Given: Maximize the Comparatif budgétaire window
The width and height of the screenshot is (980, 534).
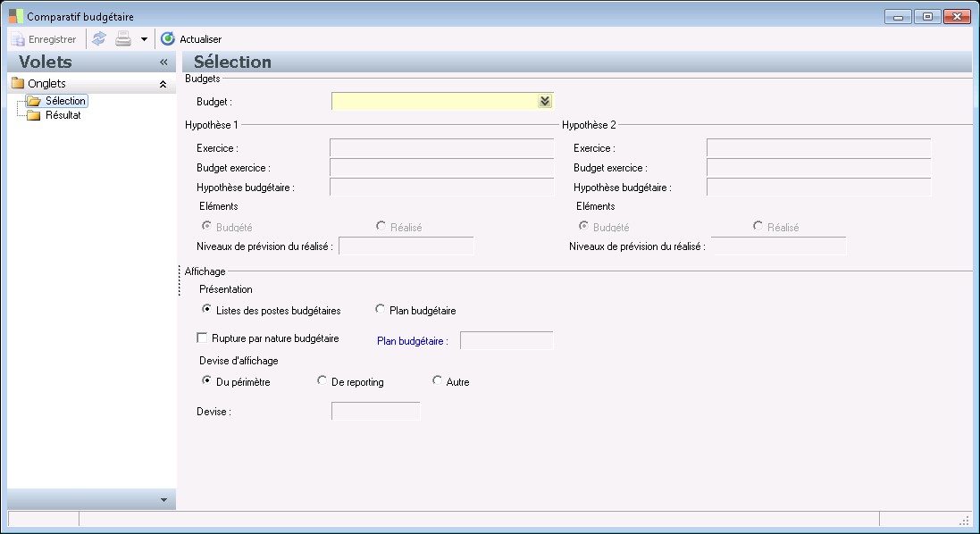Looking at the screenshot, I should pyautogui.click(x=927, y=17).
